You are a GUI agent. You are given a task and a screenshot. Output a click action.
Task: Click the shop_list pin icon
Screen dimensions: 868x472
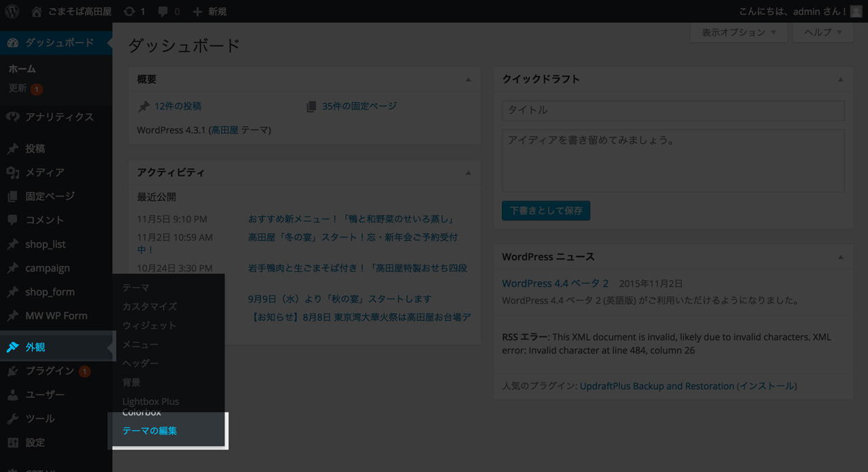pos(13,244)
